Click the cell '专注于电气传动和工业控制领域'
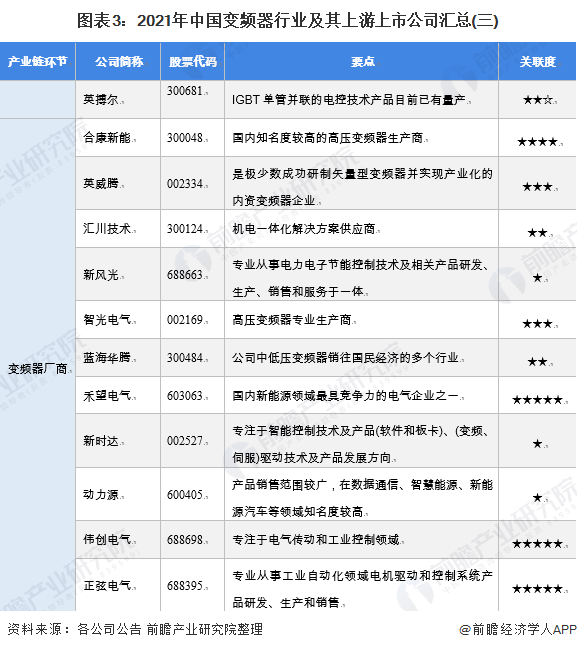 [315, 539]
